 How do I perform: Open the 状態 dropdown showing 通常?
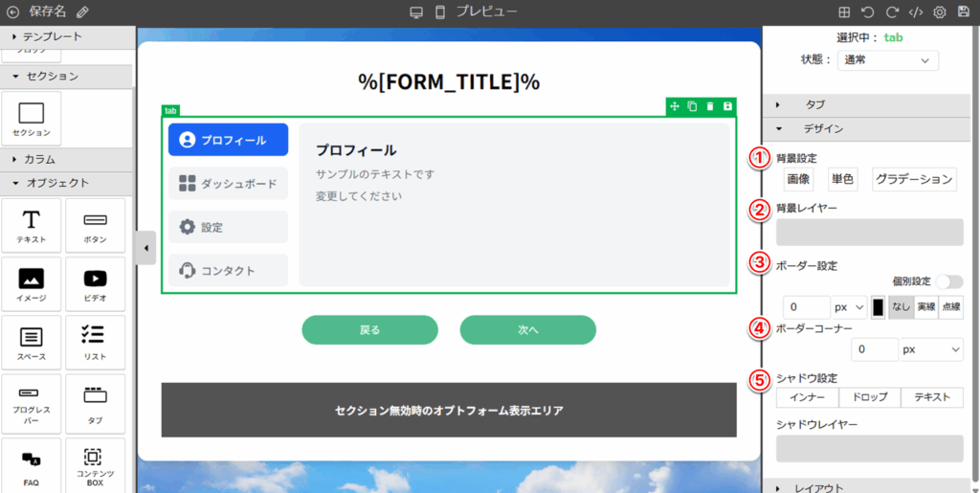(x=887, y=60)
